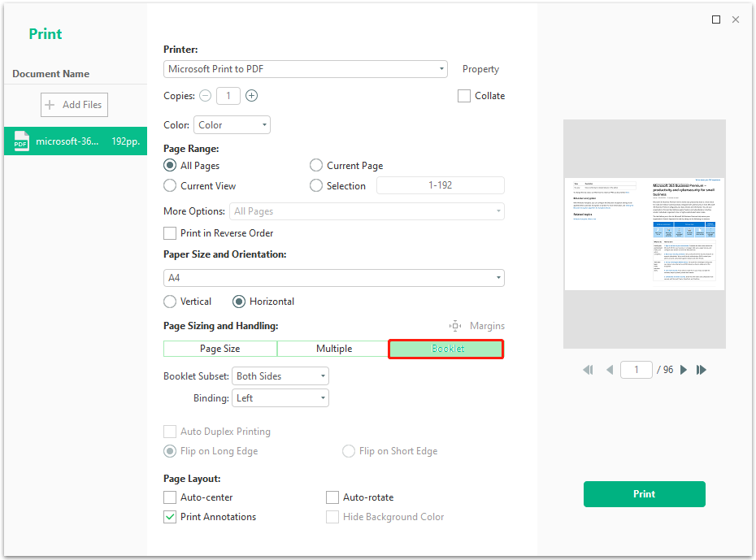Go to the next preview page
Viewport: 756px width, 560px height.
(x=684, y=370)
